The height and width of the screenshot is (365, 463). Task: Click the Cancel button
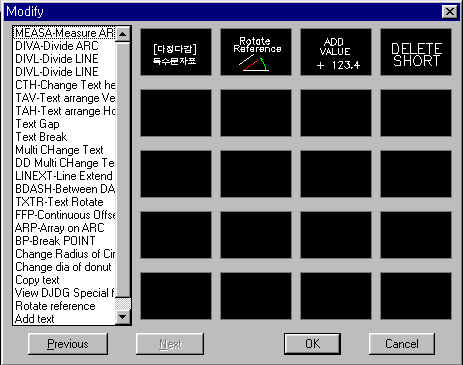(x=402, y=344)
